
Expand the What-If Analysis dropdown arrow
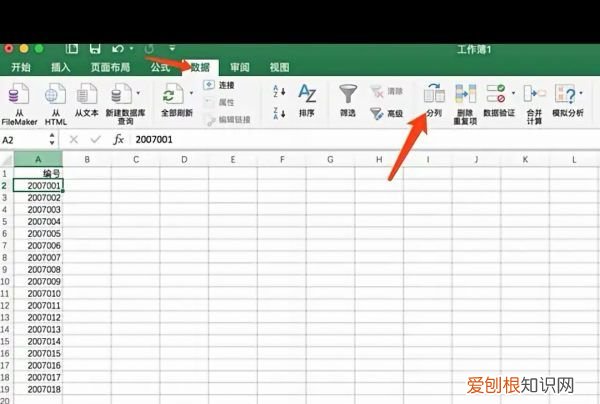point(581,93)
